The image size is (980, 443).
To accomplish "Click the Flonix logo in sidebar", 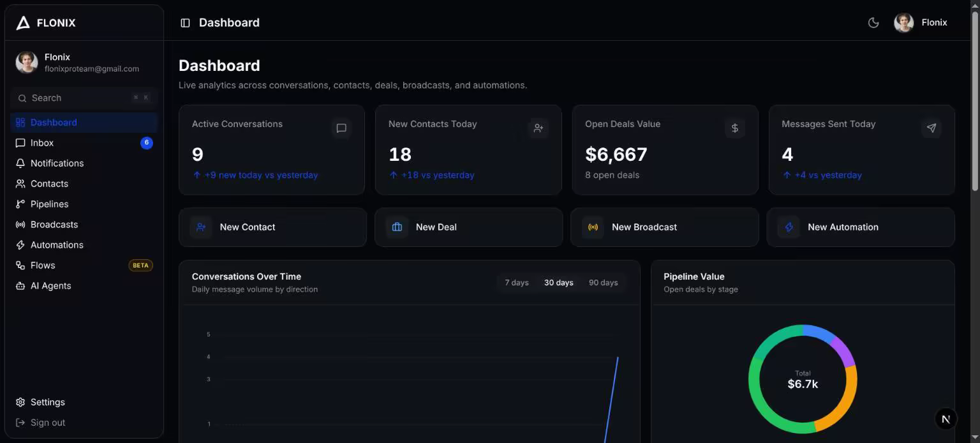I will click(x=46, y=23).
